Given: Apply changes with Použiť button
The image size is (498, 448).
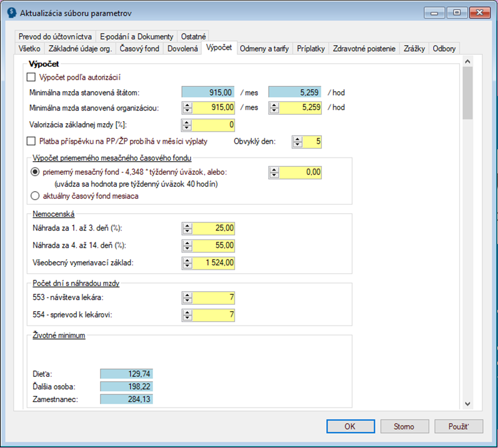Looking at the screenshot, I should pyautogui.click(x=458, y=426).
